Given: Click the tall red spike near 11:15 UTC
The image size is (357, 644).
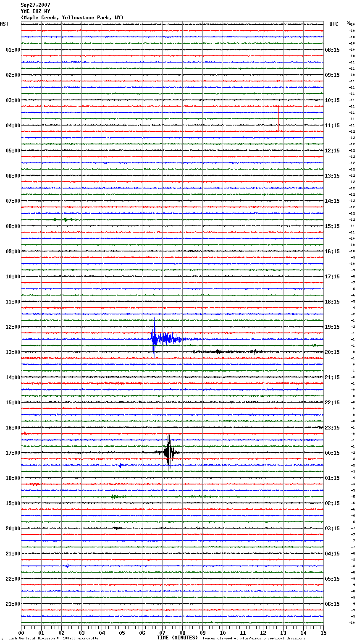Looking at the screenshot, I should pyautogui.click(x=279, y=119).
